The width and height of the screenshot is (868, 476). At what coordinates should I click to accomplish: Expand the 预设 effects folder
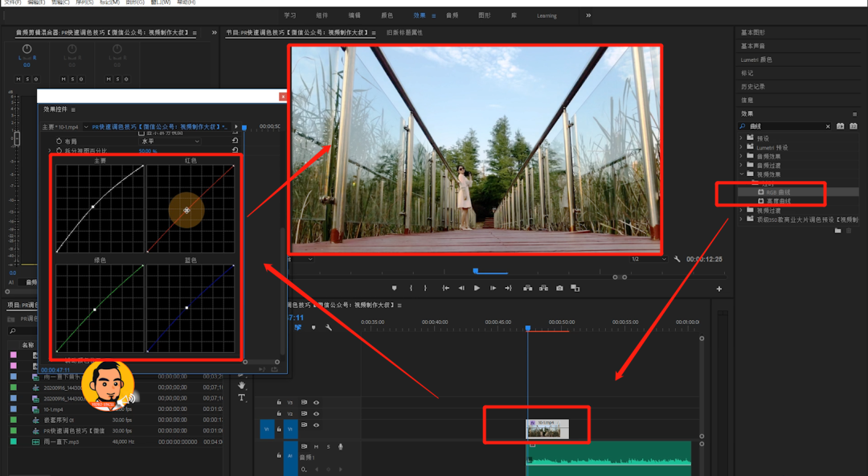tap(741, 138)
